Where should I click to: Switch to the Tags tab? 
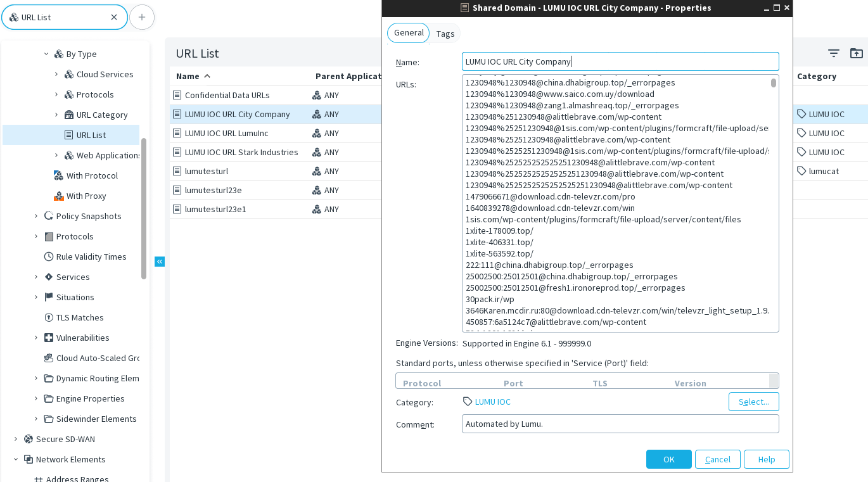pos(445,34)
